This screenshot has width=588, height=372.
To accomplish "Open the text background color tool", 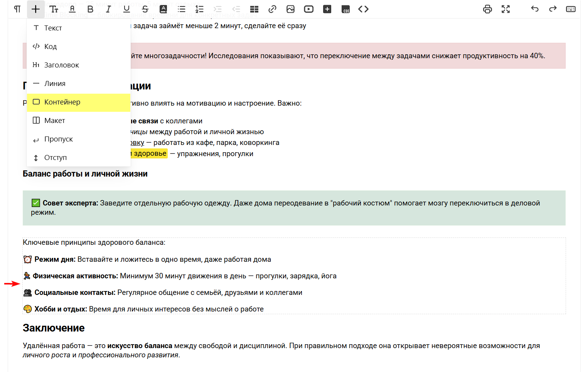I will point(163,9).
